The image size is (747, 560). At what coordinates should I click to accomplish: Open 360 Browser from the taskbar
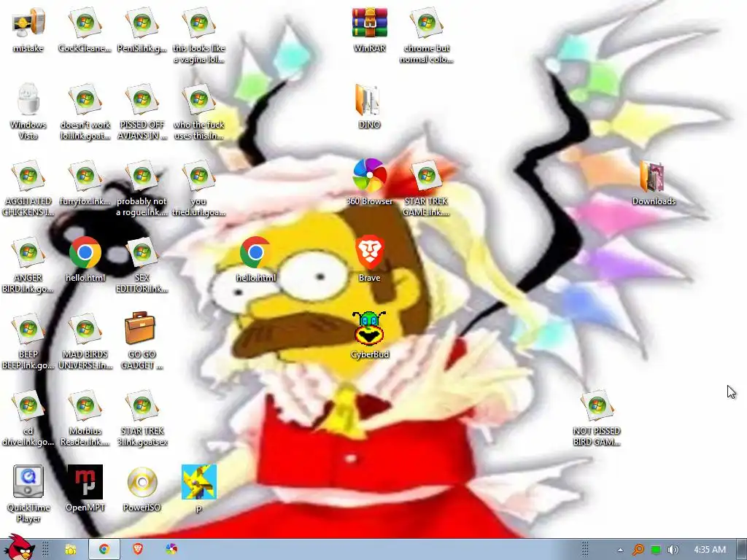(x=171, y=550)
